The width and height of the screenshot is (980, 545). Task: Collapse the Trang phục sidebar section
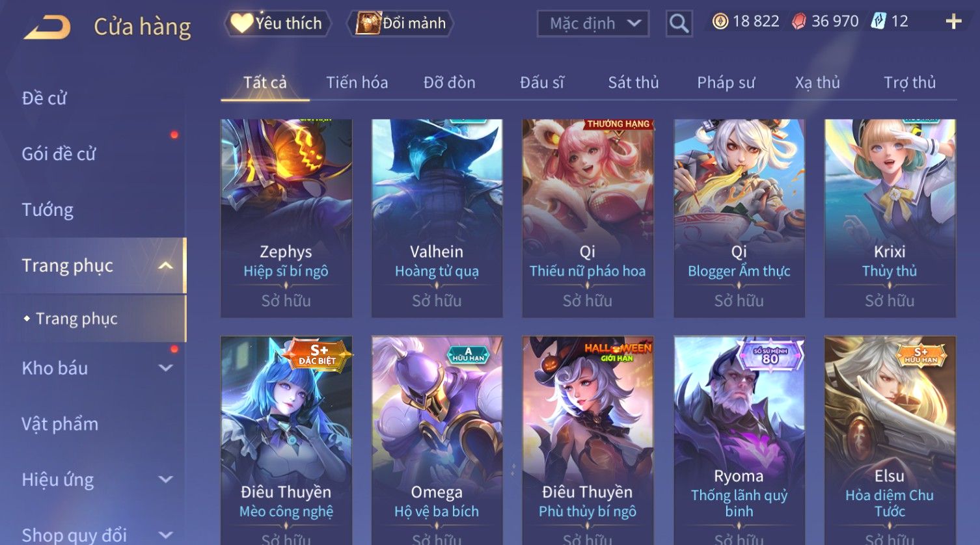point(166,266)
